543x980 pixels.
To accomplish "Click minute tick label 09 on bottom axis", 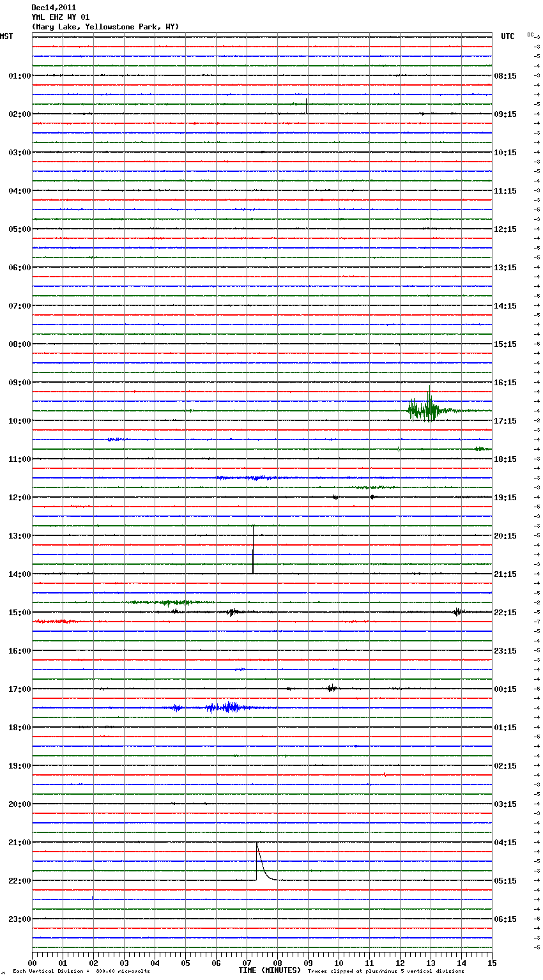I will click(x=308, y=963).
